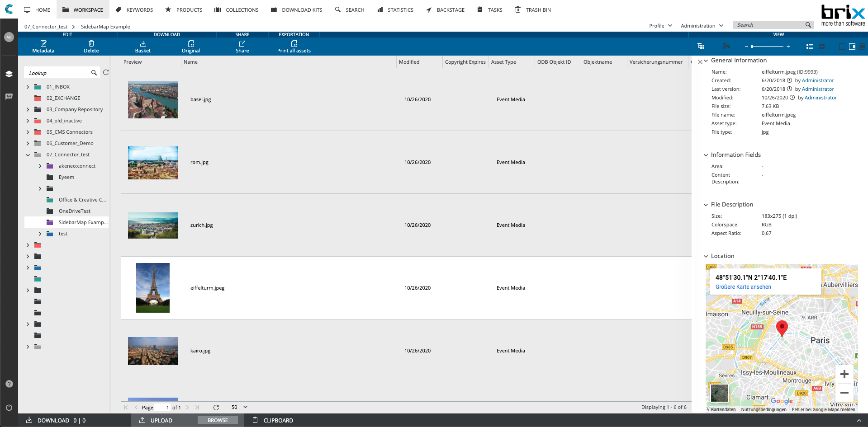Switch to list view layout
This screenshot has width=868, height=427.
point(810,46)
